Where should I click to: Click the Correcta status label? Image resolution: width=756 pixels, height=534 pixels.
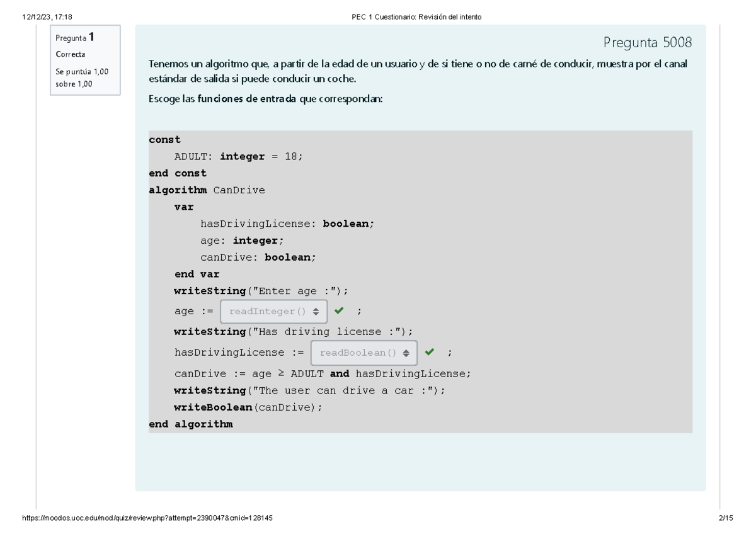[67, 54]
